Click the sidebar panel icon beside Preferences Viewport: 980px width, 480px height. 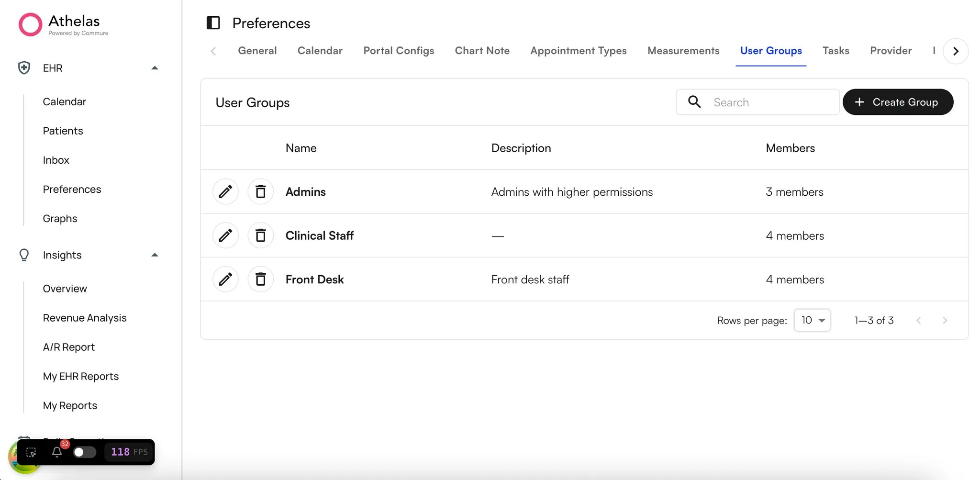(x=213, y=22)
